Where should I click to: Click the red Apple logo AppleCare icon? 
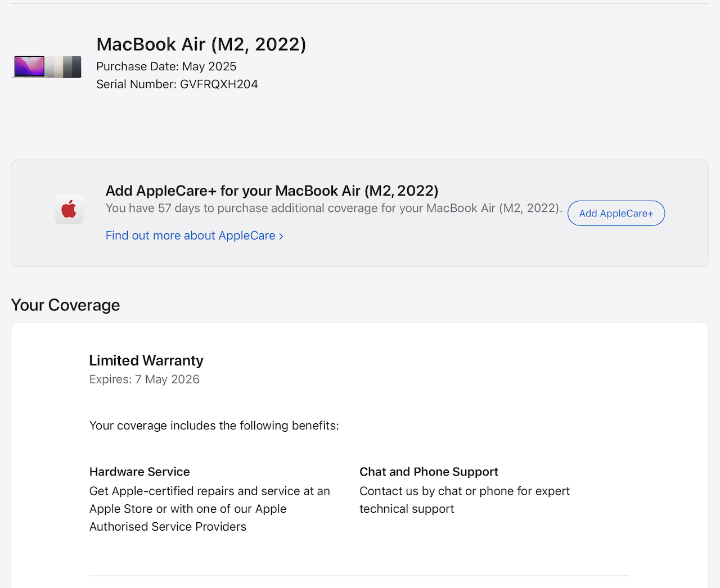pyautogui.click(x=69, y=209)
